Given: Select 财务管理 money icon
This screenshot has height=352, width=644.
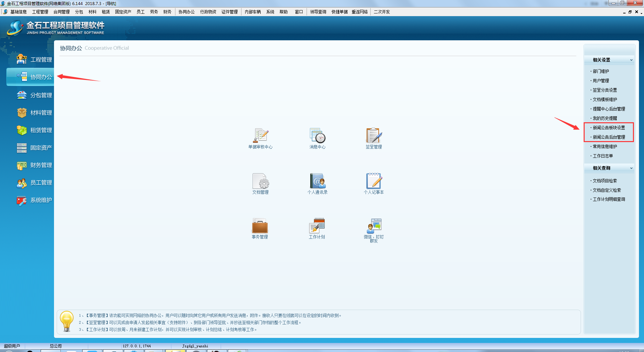Looking at the screenshot, I should coord(22,165).
